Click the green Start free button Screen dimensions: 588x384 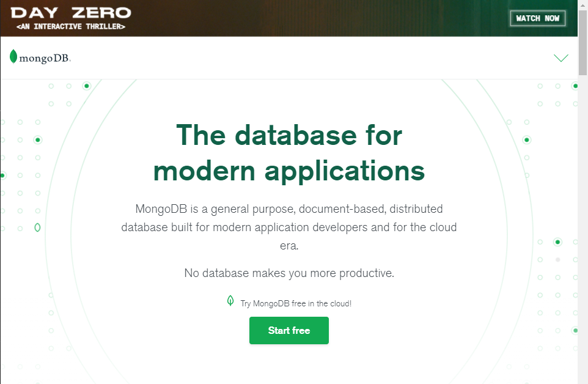click(288, 330)
